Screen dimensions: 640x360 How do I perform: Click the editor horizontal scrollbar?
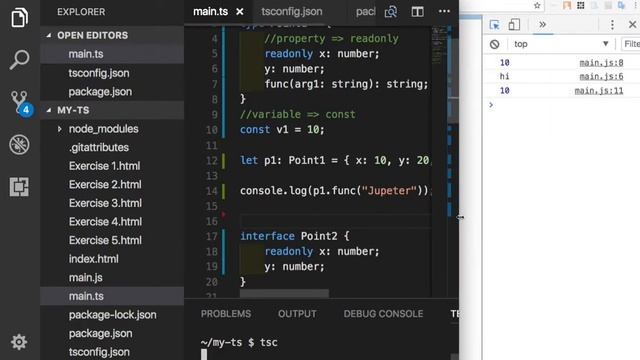(284, 293)
